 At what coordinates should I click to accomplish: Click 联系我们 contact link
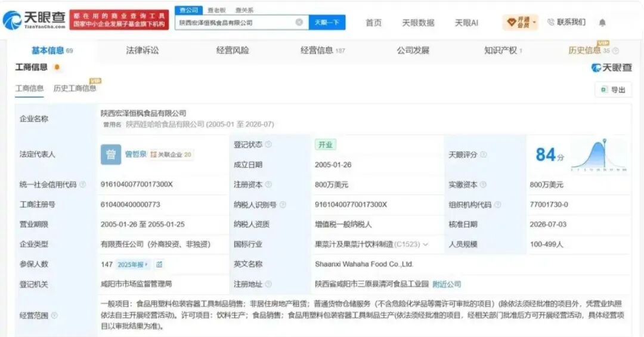[566, 22]
